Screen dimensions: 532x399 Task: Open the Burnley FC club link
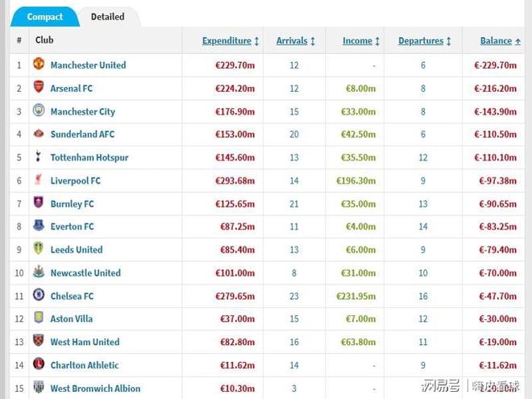(72, 204)
